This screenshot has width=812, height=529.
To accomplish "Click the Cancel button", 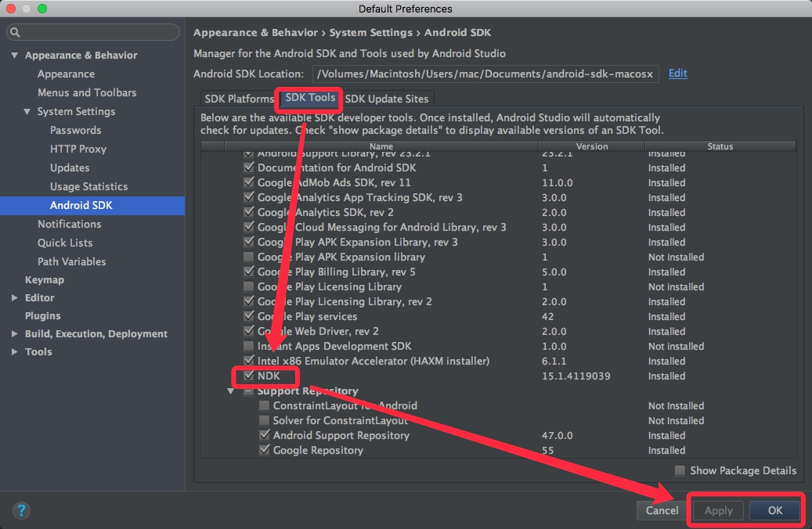I will click(662, 510).
